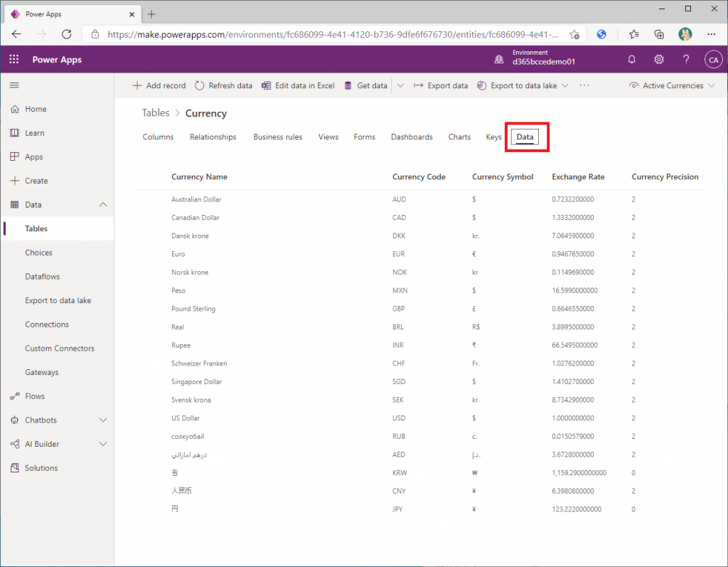The height and width of the screenshot is (567, 728).
Task: Expand the AI Builder section
Action: pos(103,444)
